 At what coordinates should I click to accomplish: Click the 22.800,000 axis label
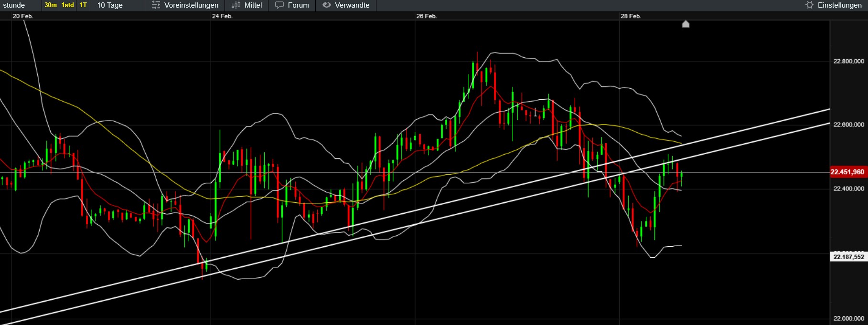coord(848,61)
